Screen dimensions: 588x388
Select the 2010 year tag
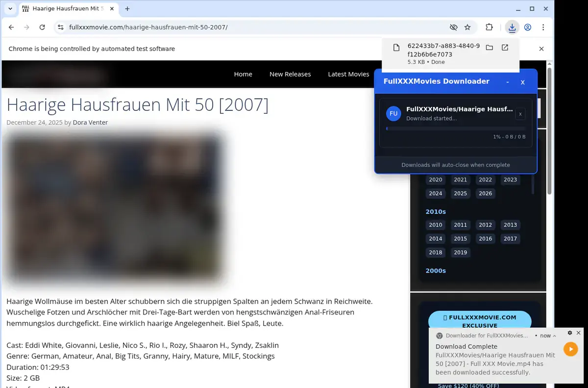(436, 225)
